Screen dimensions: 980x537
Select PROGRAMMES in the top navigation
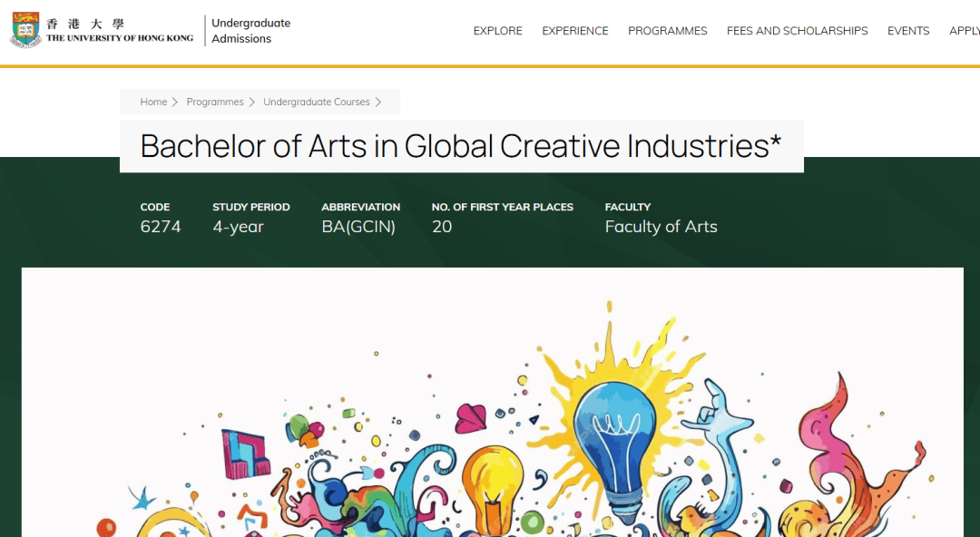click(667, 31)
